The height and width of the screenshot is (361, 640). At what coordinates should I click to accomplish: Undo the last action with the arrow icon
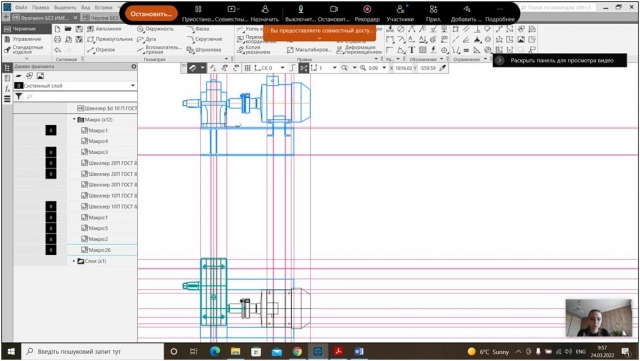click(58, 50)
